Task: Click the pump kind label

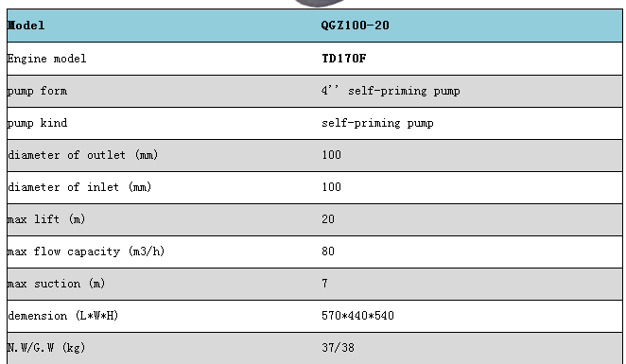Action: (x=38, y=123)
